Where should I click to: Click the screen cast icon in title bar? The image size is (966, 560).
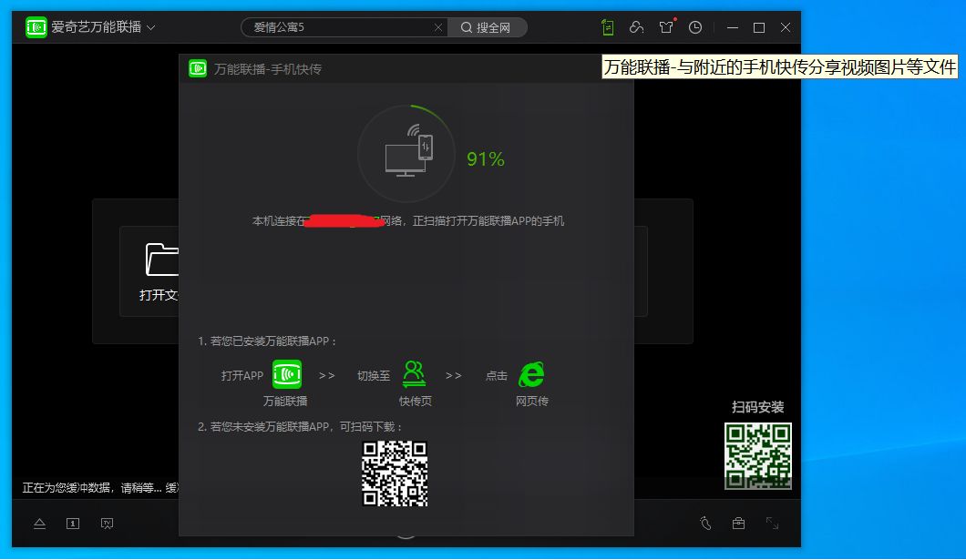tap(636, 27)
